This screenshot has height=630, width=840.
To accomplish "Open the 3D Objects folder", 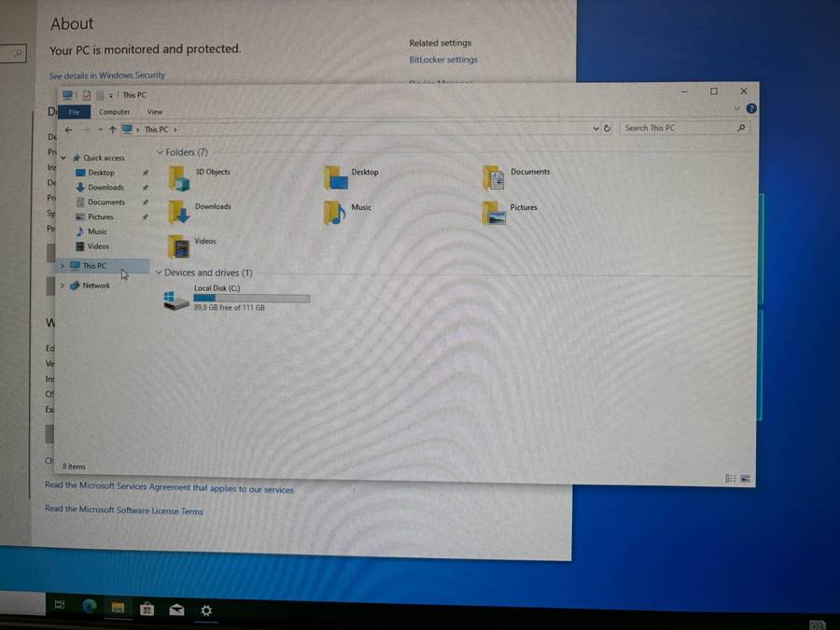I will pyautogui.click(x=179, y=177).
